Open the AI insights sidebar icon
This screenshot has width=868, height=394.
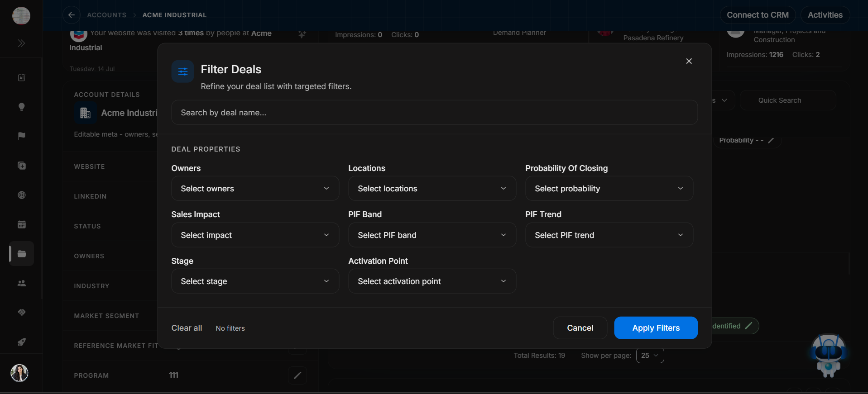point(21,77)
